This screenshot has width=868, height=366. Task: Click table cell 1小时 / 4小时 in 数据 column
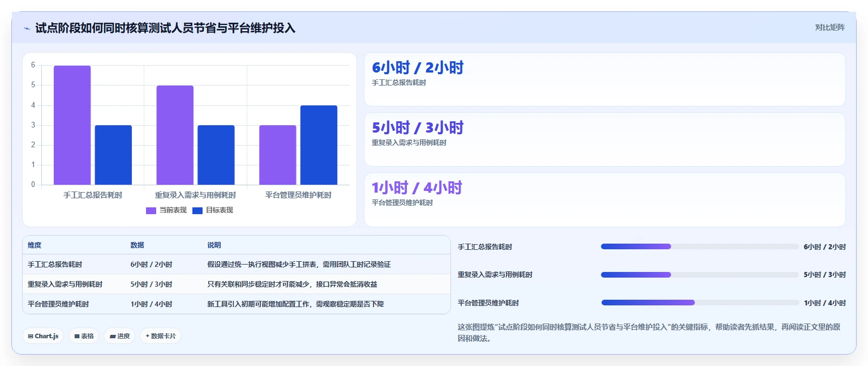tap(151, 304)
